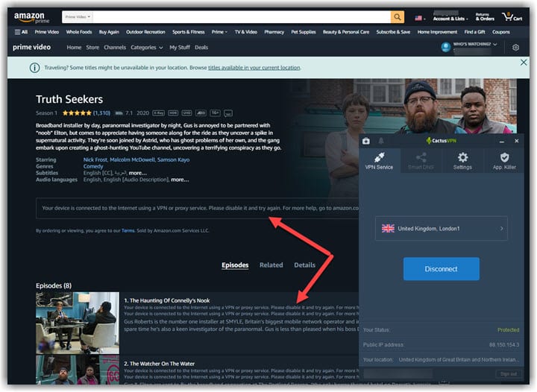Click the five-star rating icons
537x392 pixels.
pos(77,113)
